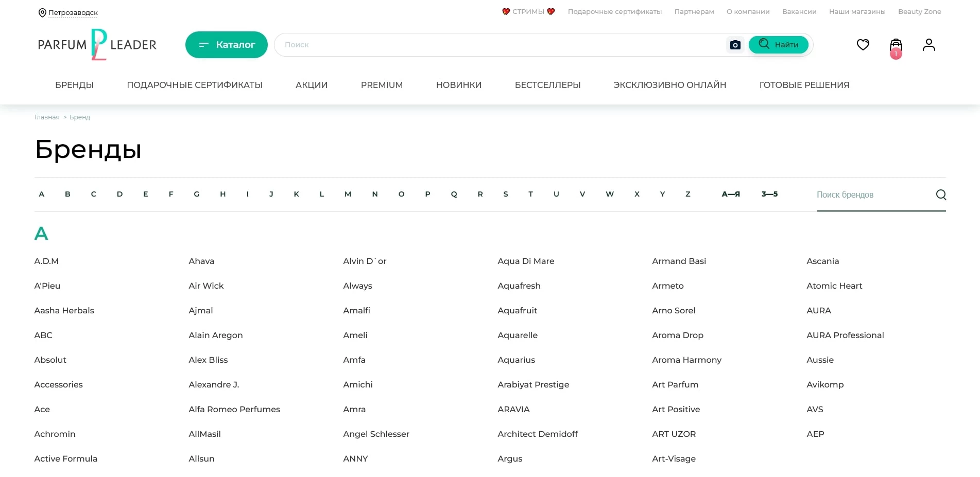This screenshot has height=477, width=980.
Task: Open the БРЕНДЫ navigation menu
Action: click(x=74, y=85)
